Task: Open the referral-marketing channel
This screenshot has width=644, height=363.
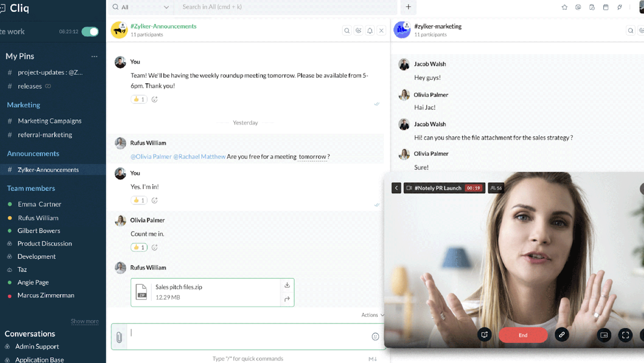Action: pyautogui.click(x=45, y=135)
